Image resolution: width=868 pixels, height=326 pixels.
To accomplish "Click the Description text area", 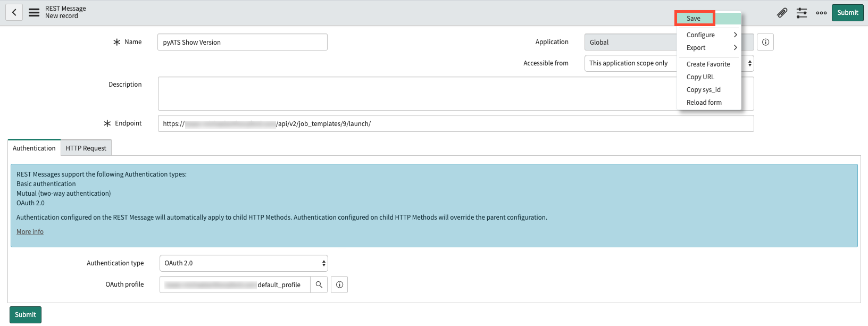I will (415, 94).
